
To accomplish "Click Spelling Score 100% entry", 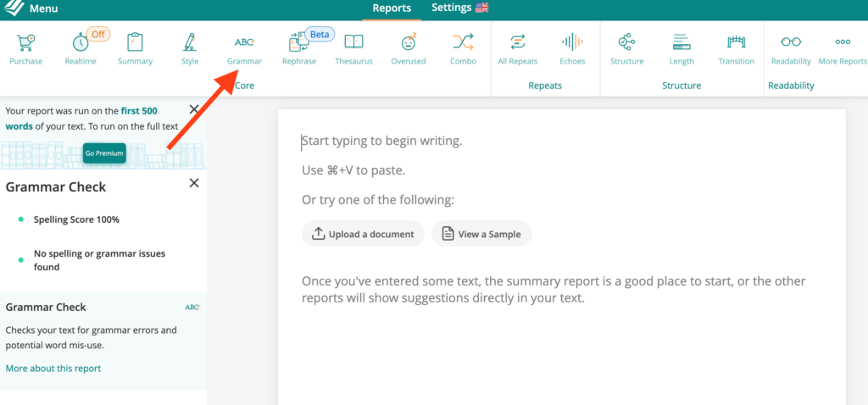I will pos(76,219).
